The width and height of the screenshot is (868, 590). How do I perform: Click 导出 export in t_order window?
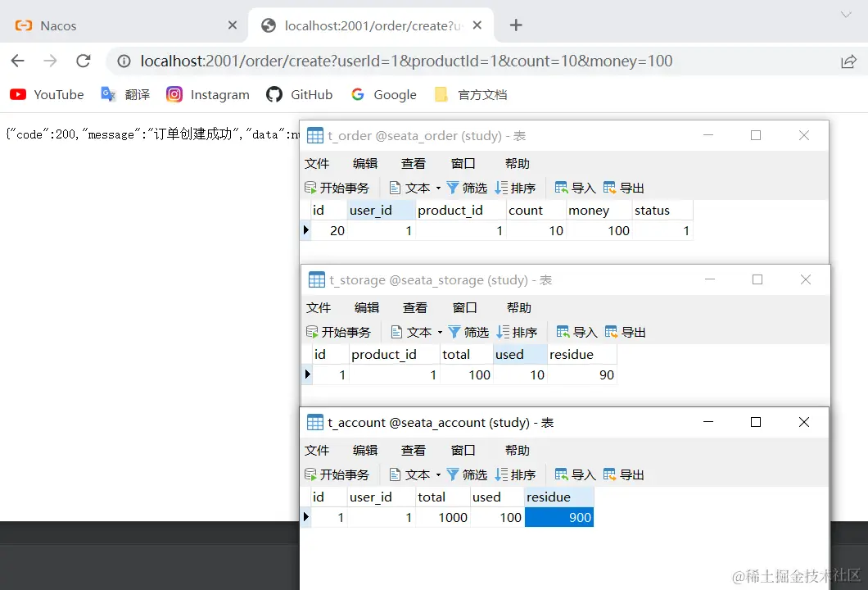[x=623, y=188]
